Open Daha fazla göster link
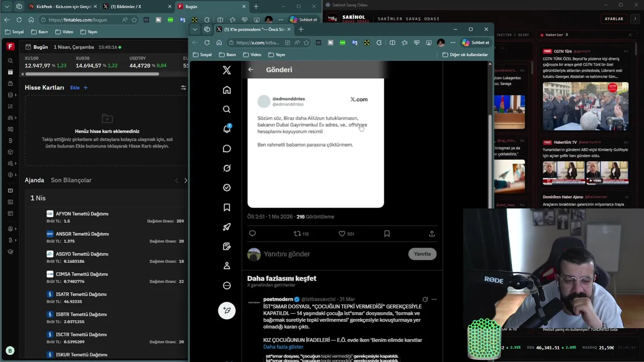This screenshot has height=362, width=644. click(283, 347)
